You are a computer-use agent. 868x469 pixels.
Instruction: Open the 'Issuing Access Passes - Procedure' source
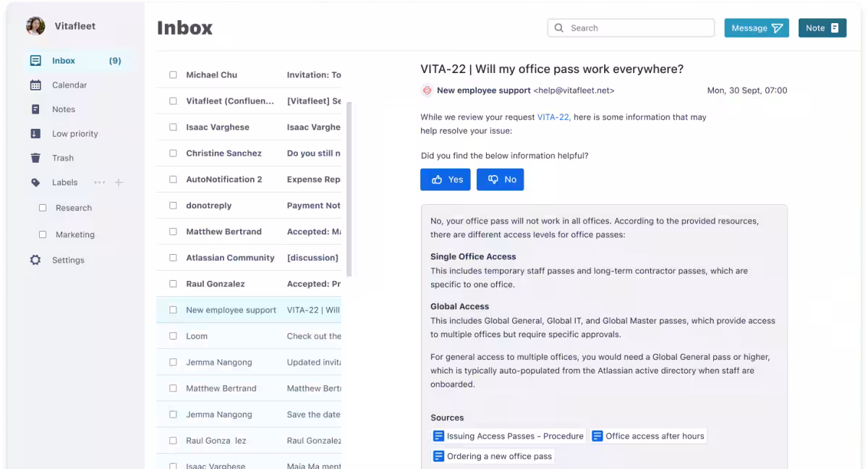508,436
